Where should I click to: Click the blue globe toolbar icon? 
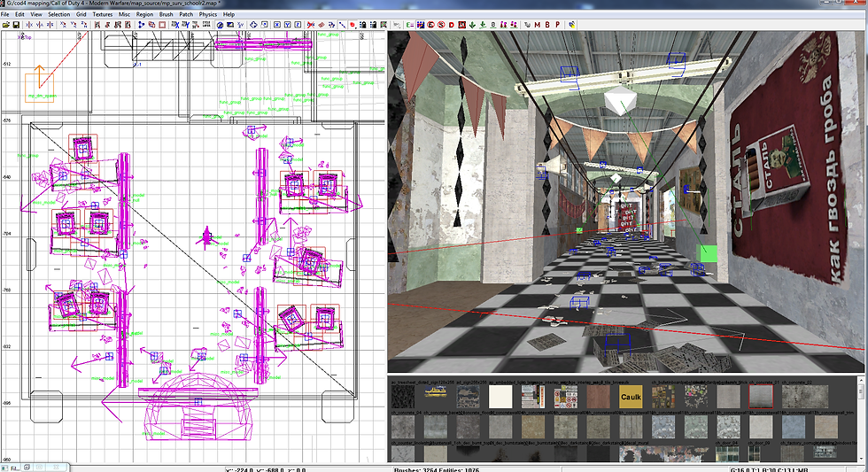click(220, 25)
